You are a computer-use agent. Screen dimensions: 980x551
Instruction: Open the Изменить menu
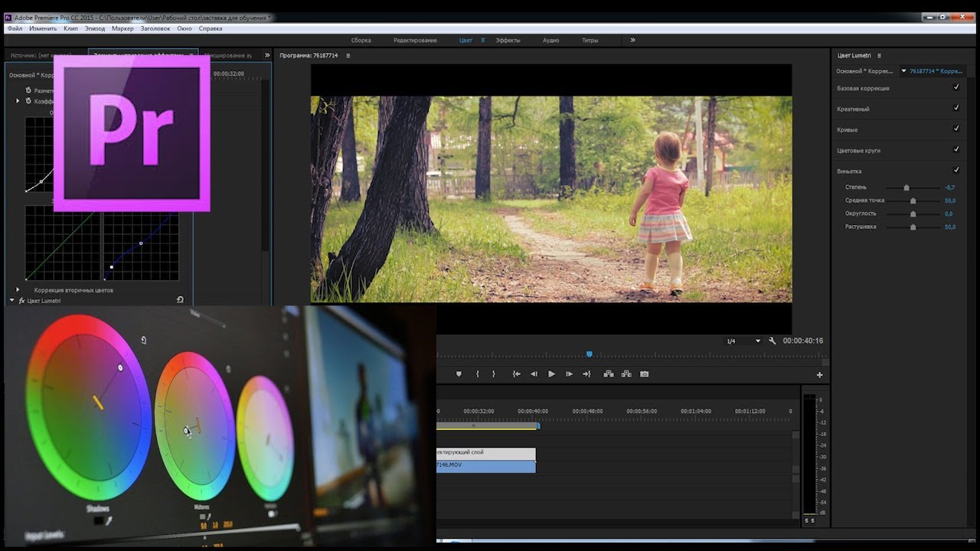click(43, 28)
